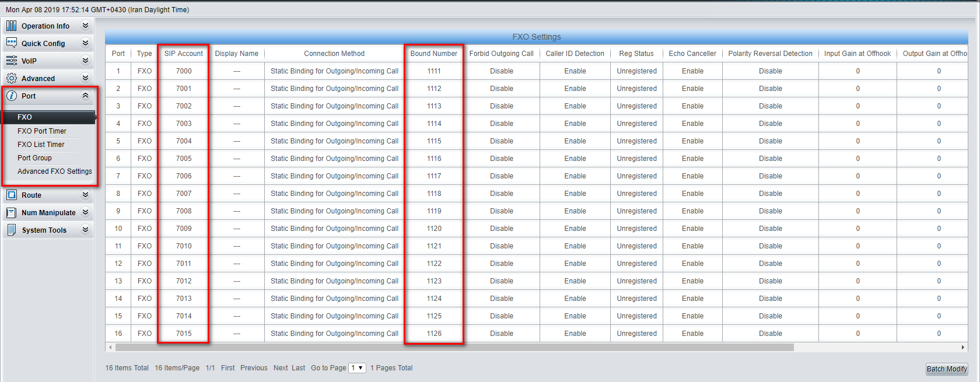980x382 pixels.
Task: Expand the Advanced section chevron
Action: tap(85, 78)
